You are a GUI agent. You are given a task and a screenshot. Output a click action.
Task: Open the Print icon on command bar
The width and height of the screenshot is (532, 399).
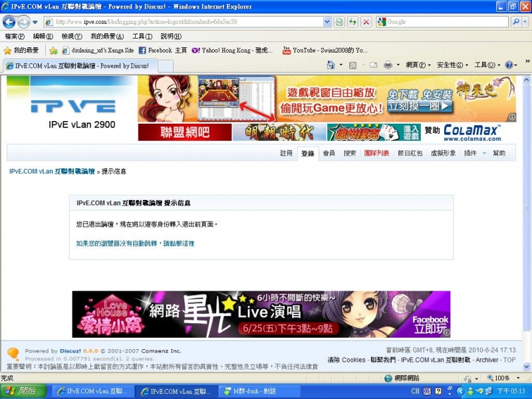[389, 65]
